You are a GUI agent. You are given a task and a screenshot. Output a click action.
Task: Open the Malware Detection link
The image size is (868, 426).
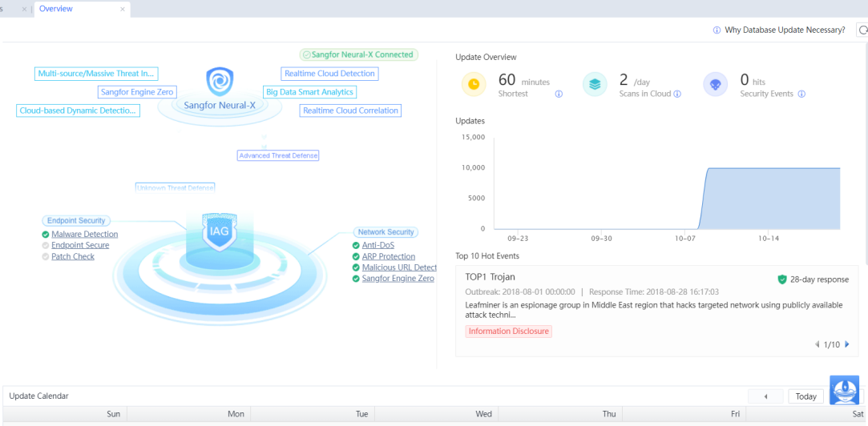click(x=84, y=235)
